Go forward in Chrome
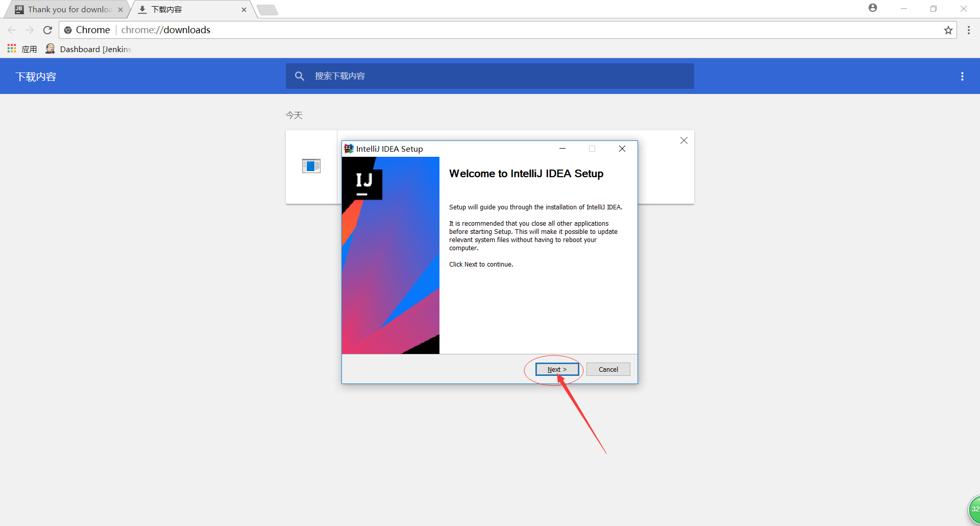 30,30
